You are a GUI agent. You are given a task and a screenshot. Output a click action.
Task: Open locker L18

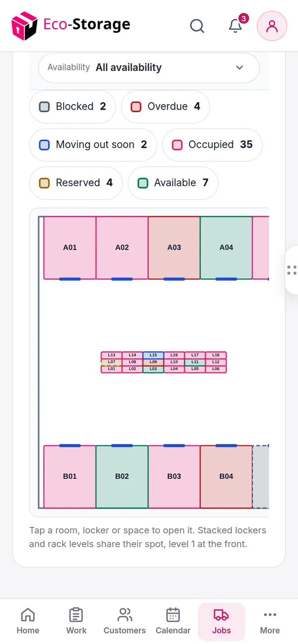click(216, 355)
